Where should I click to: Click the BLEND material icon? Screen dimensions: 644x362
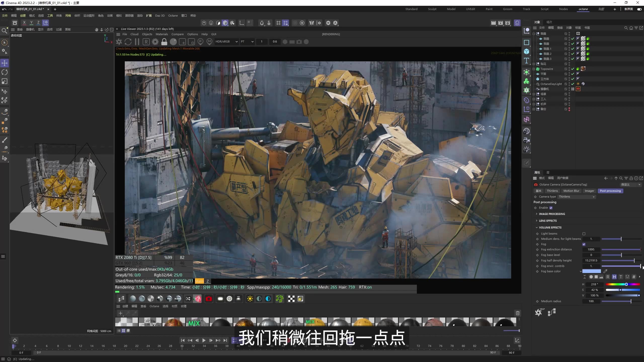coord(178,299)
